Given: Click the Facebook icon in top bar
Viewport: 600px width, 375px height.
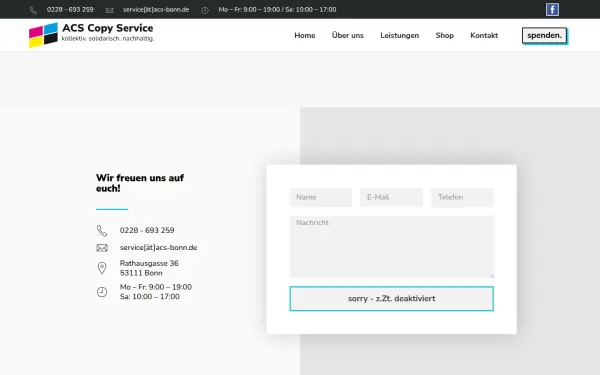Looking at the screenshot, I should pyautogui.click(x=552, y=10).
